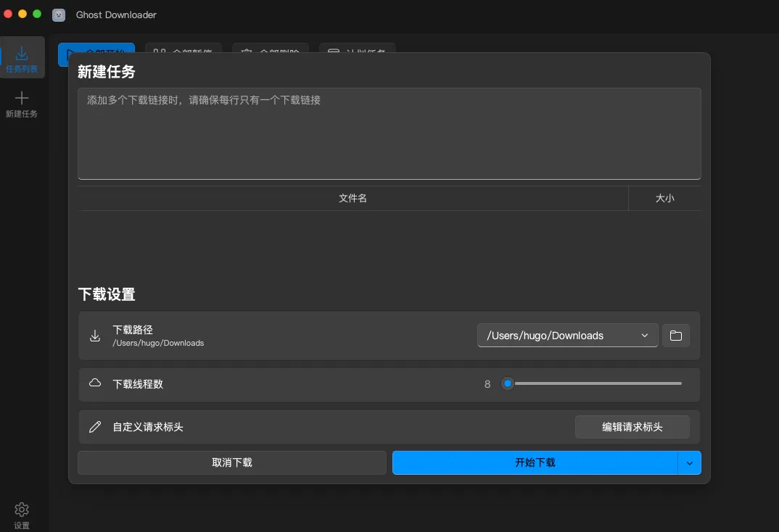Click the thread count value 8
The height and width of the screenshot is (532, 779).
point(487,384)
